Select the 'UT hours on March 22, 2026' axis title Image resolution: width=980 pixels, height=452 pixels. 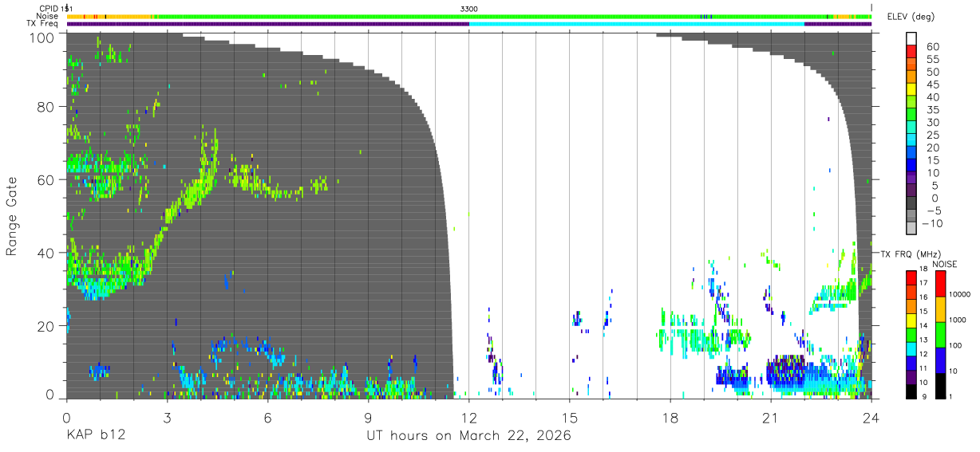[468, 436]
